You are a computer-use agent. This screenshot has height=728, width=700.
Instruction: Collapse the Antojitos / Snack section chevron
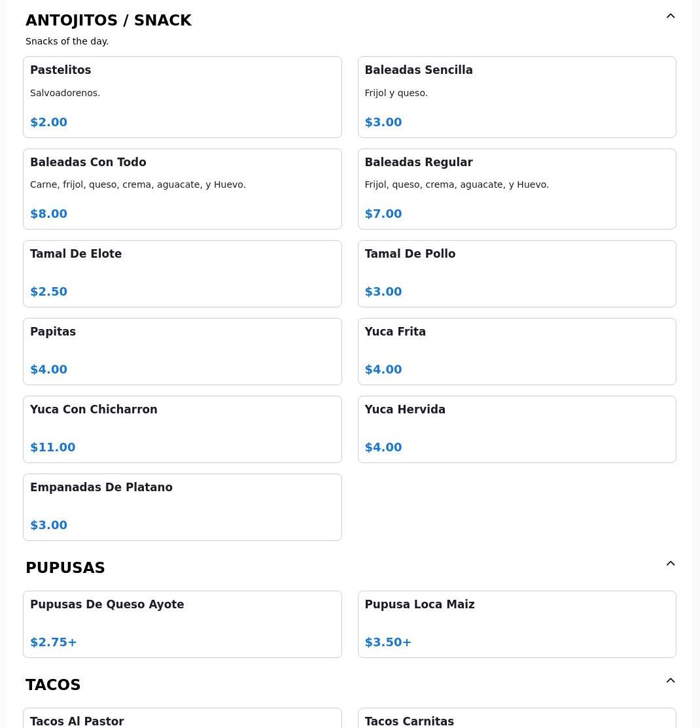pyautogui.click(x=671, y=16)
